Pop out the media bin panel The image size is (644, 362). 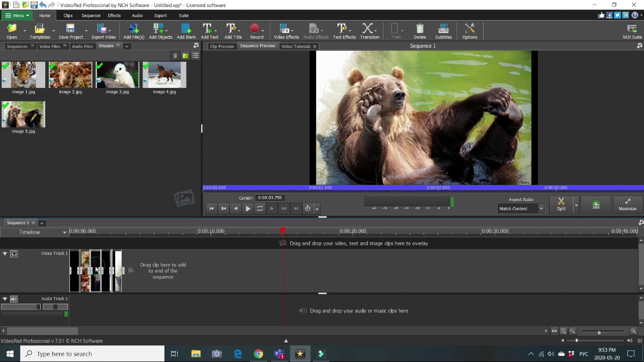196,46
